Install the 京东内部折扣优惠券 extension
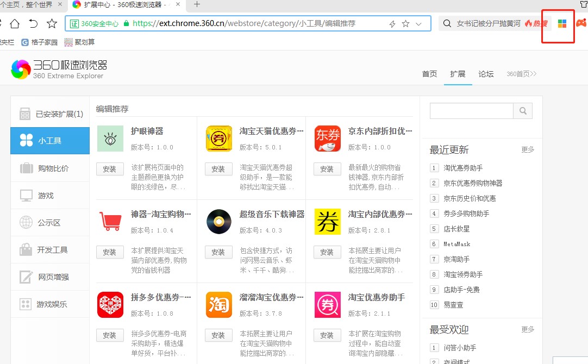588x364 pixels. pos(327,169)
